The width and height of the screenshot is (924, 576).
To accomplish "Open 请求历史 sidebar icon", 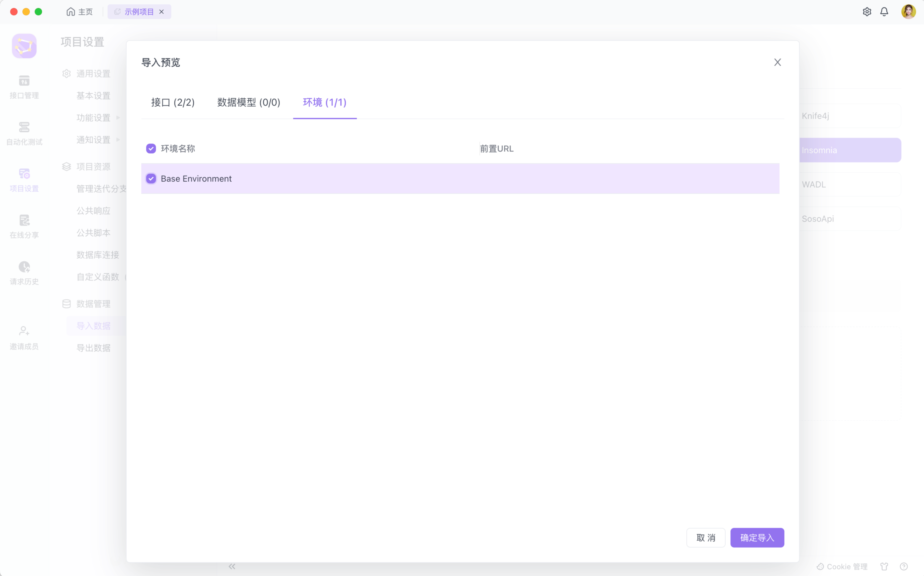I will 24,267.
